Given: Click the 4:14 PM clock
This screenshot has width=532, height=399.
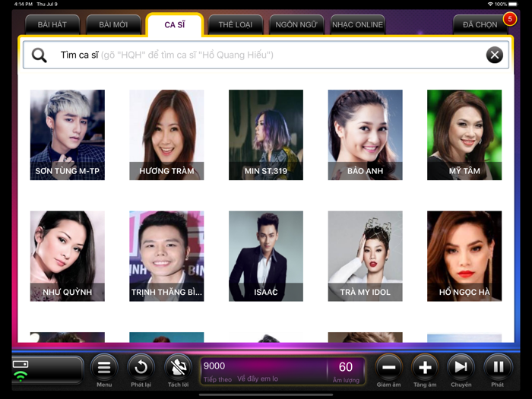Looking at the screenshot, I should click(x=24, y=4).
